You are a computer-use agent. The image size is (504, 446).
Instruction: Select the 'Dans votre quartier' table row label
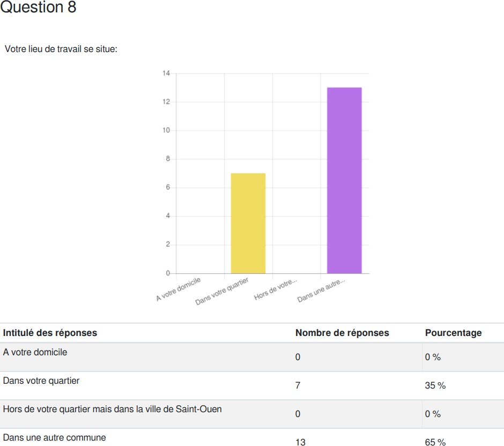(41, 381)
